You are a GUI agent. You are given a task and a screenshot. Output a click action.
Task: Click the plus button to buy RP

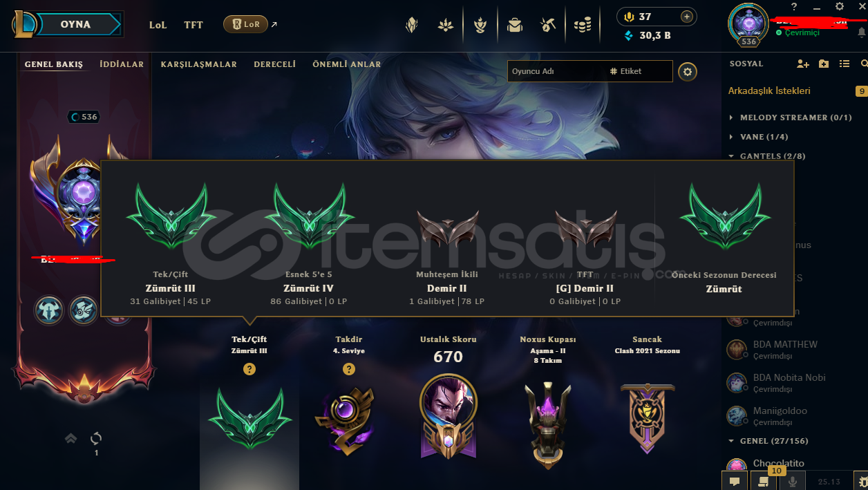[686, 17]
